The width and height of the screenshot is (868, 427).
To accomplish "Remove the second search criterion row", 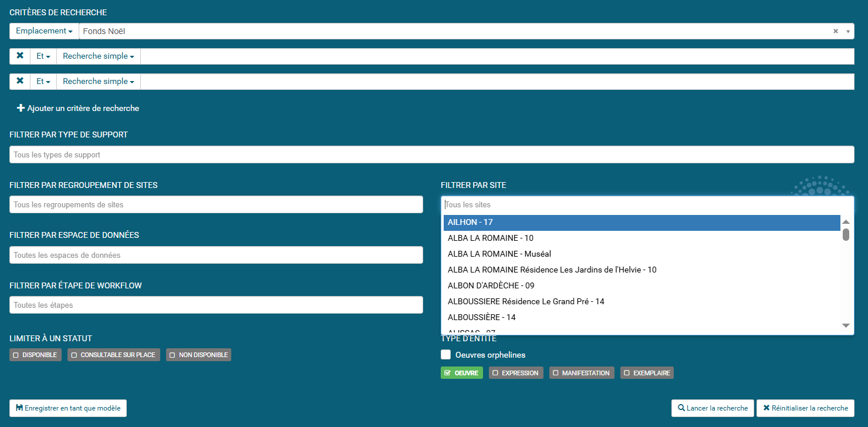I will coord(20,56).
